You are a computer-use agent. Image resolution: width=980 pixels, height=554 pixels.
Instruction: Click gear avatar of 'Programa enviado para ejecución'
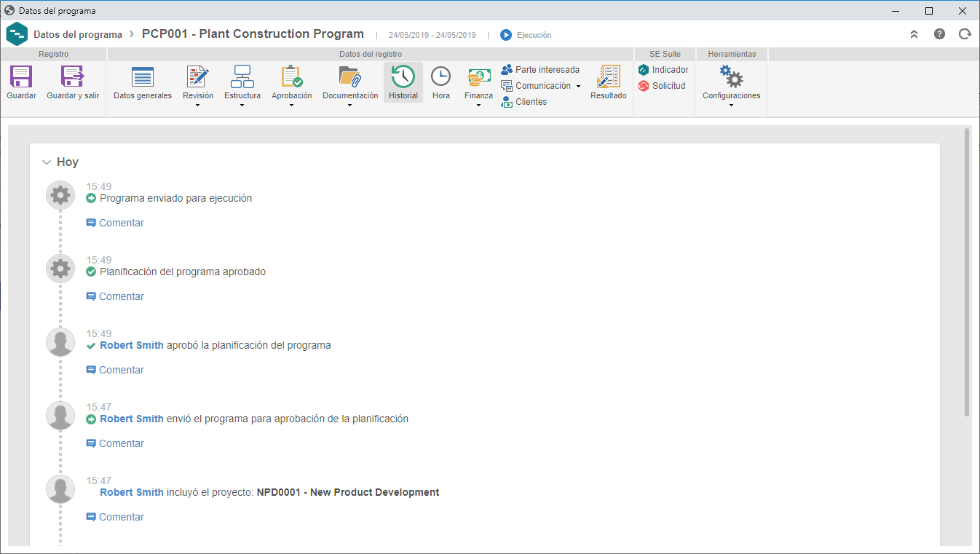(x=60, y=195)
